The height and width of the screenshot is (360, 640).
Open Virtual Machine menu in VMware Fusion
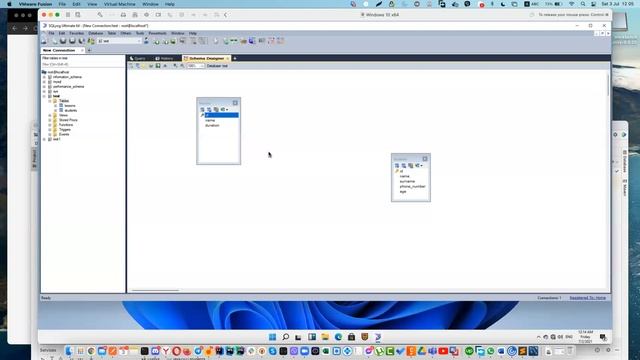pyautogui.click(x=120, y=4)
